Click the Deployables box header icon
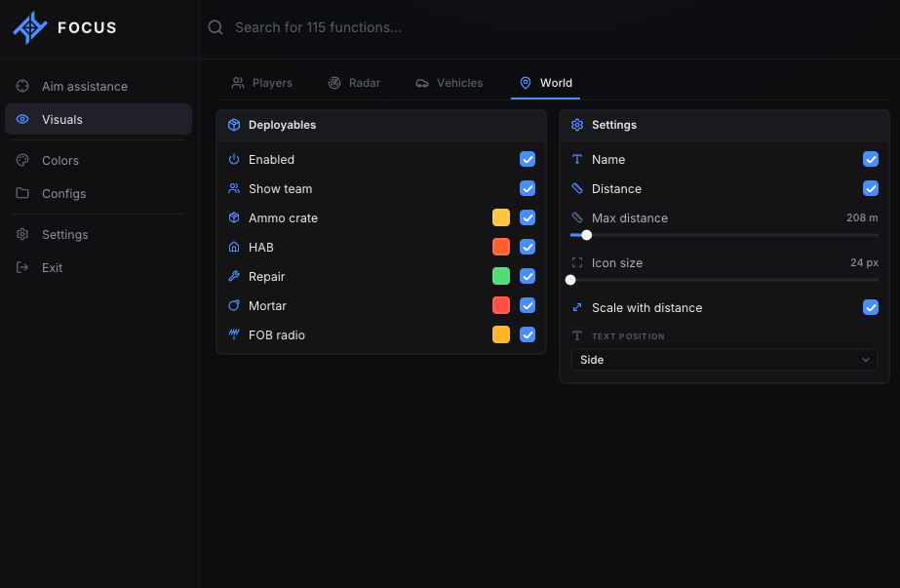 (x=234, y=125)
